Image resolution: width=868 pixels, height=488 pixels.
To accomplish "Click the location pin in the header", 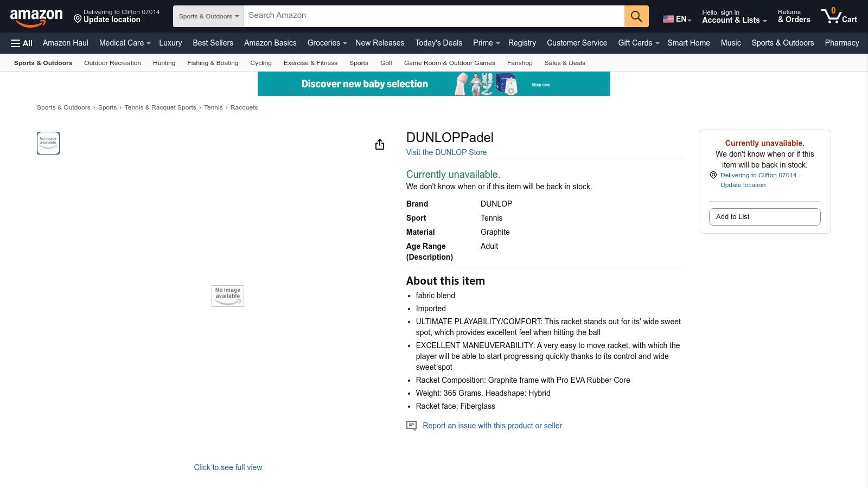I will [x=78, y=20].
